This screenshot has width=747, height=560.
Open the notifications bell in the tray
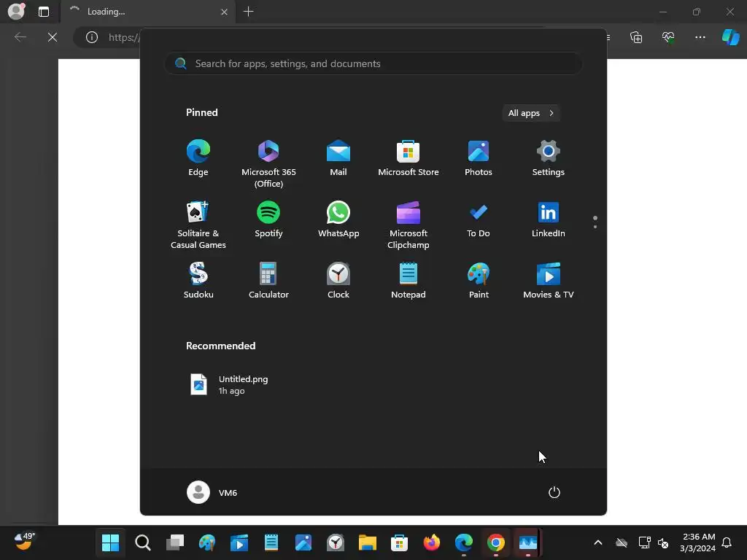(727, 542)
